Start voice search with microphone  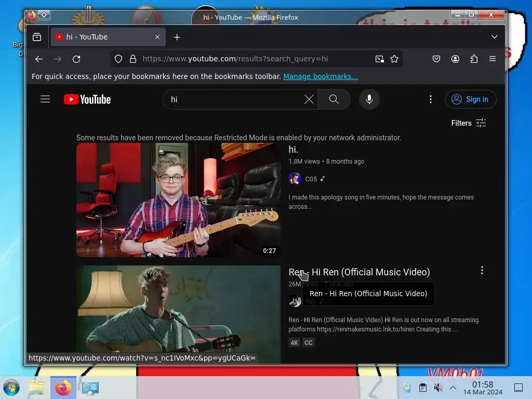[x=369, y=99]
